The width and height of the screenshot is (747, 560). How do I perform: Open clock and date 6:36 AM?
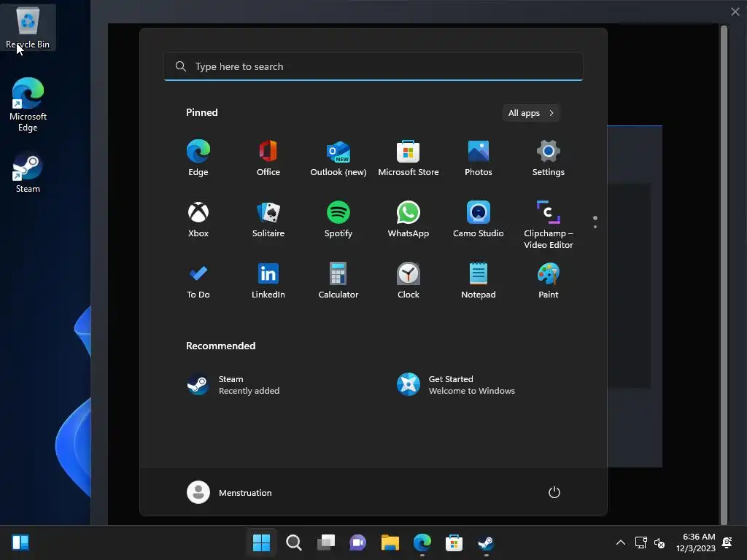696,542
